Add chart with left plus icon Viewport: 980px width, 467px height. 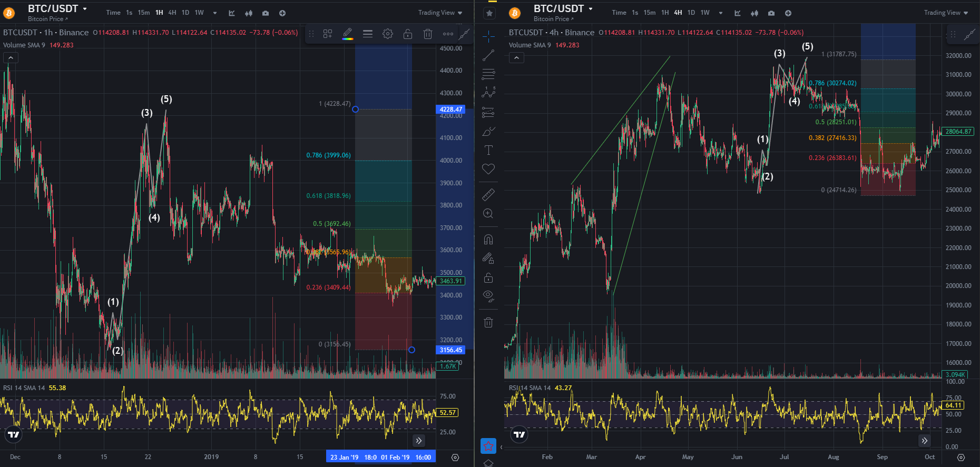click(x=282, y=13)
